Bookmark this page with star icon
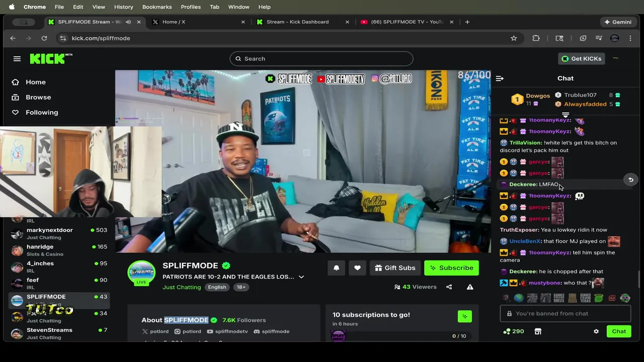This screenshot has height=362, width=644. click(514, 38)
